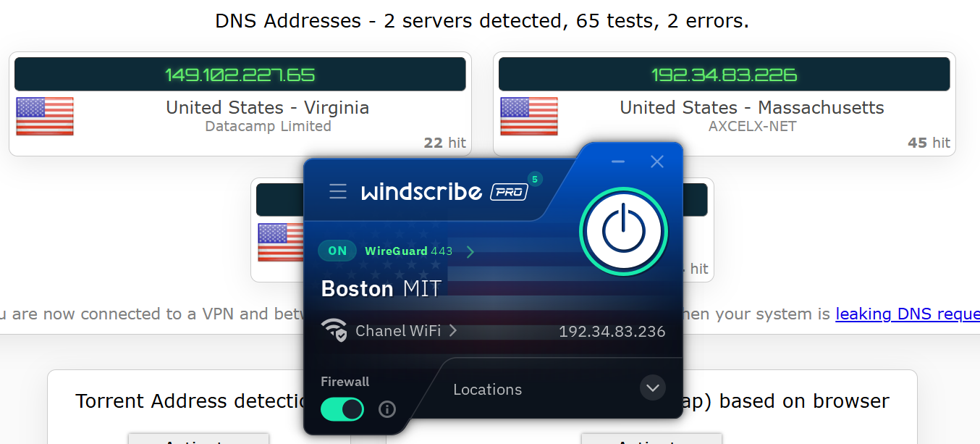Open protocol options via chevron after 443
This screenshot has height=444, width=980.
(x=470, y=251)
